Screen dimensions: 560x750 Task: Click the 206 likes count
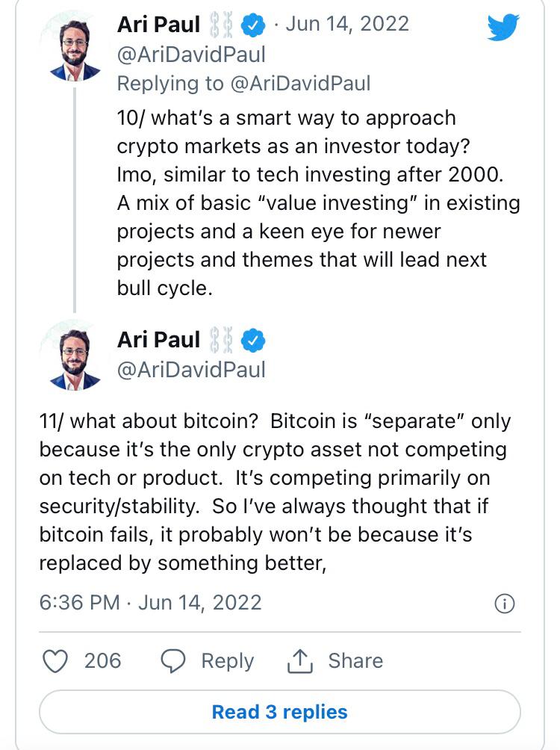click(103, 660)
